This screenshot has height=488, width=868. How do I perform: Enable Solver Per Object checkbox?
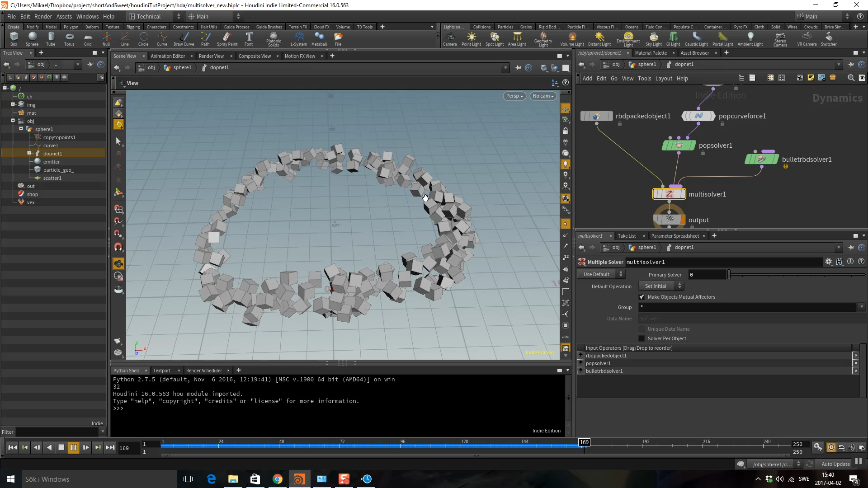click(x=643, y=338)
